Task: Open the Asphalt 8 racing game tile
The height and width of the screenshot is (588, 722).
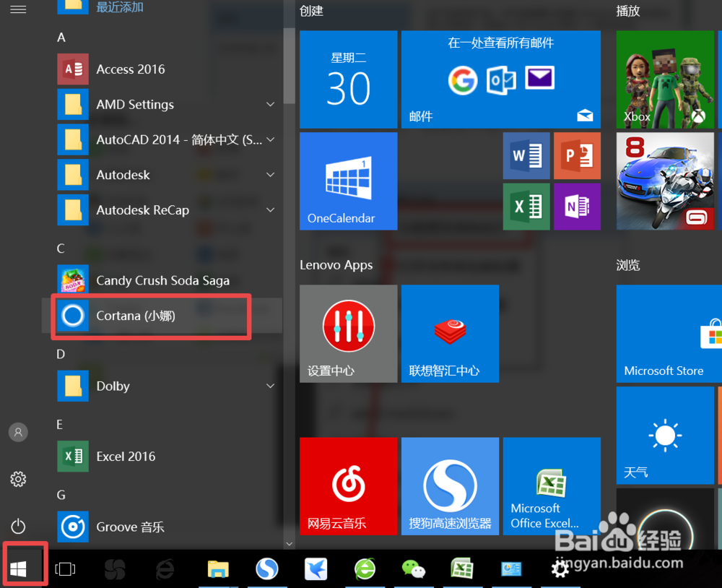Action: (666, 181)
